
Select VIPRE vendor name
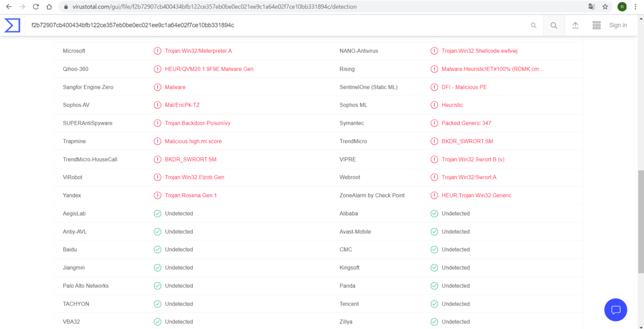click(348, 159)
